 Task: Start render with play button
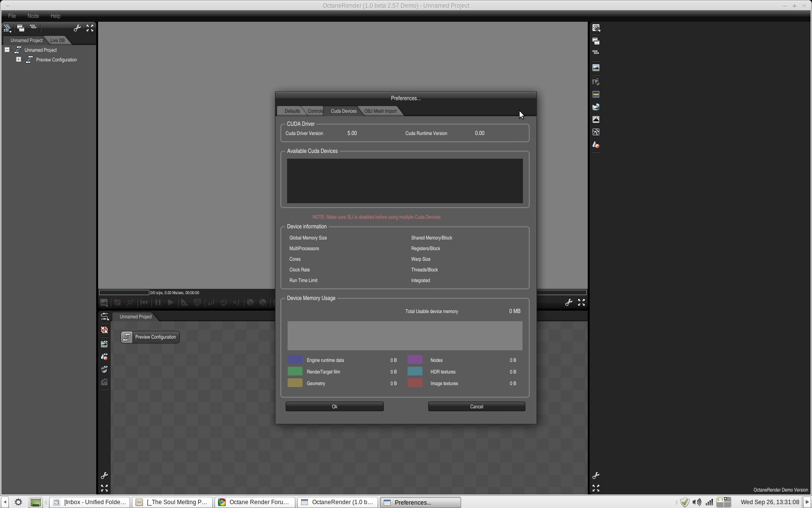171,302
